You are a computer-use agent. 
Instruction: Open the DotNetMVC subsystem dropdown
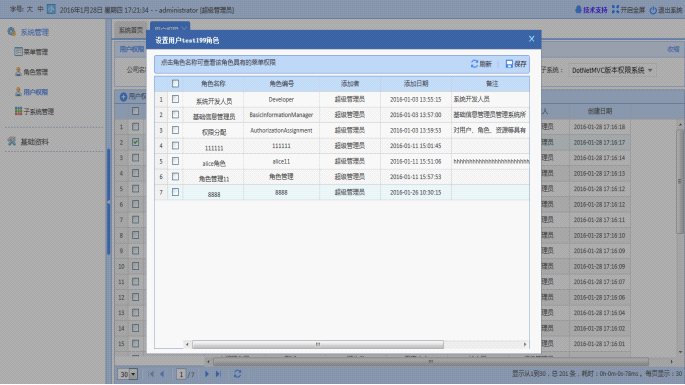pyautogui.click(x=612, y=70)
